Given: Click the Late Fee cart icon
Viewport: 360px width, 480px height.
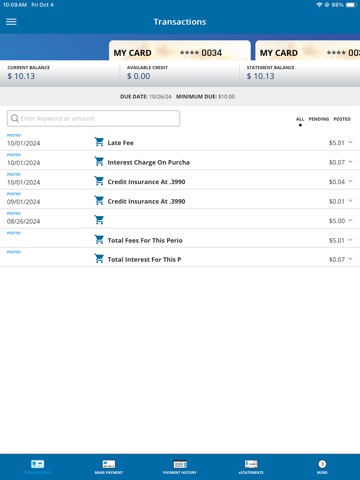Looking at the screenshot, I should pos(99,142).
